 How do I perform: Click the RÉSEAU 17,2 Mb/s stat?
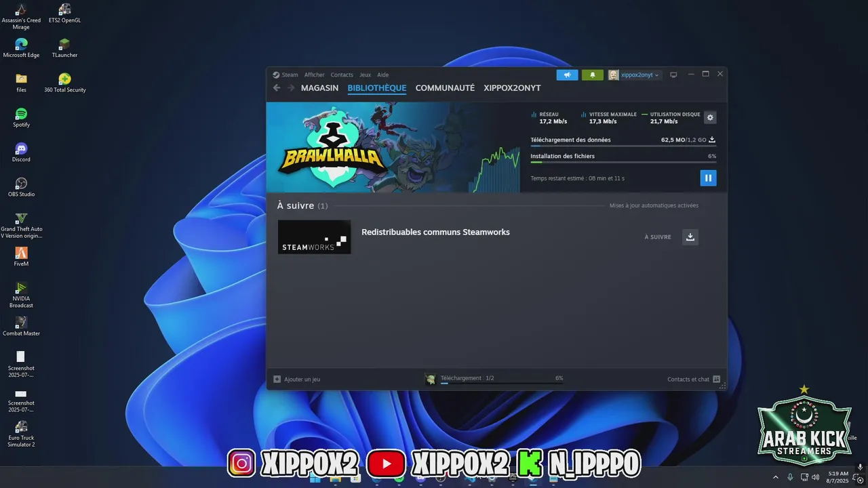click(549, 118)
